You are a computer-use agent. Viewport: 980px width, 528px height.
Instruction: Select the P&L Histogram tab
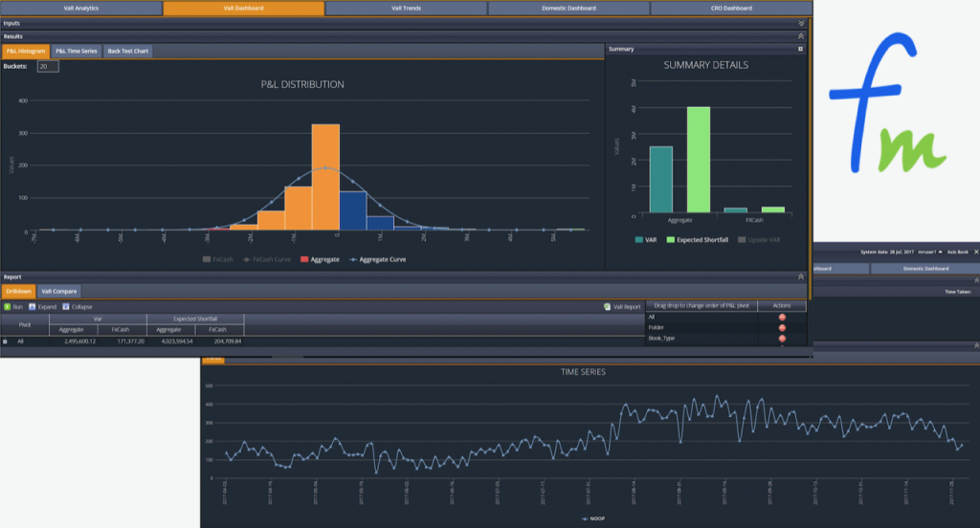(26, 52)
